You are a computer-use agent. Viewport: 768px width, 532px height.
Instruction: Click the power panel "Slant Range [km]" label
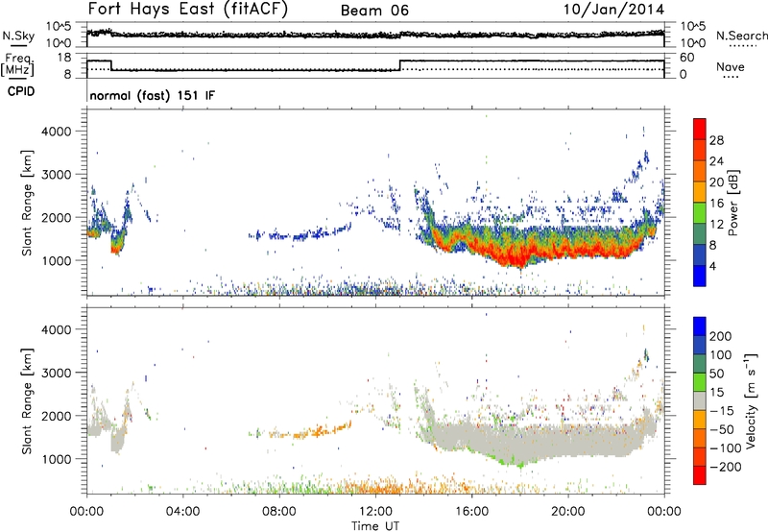(27, 203)
